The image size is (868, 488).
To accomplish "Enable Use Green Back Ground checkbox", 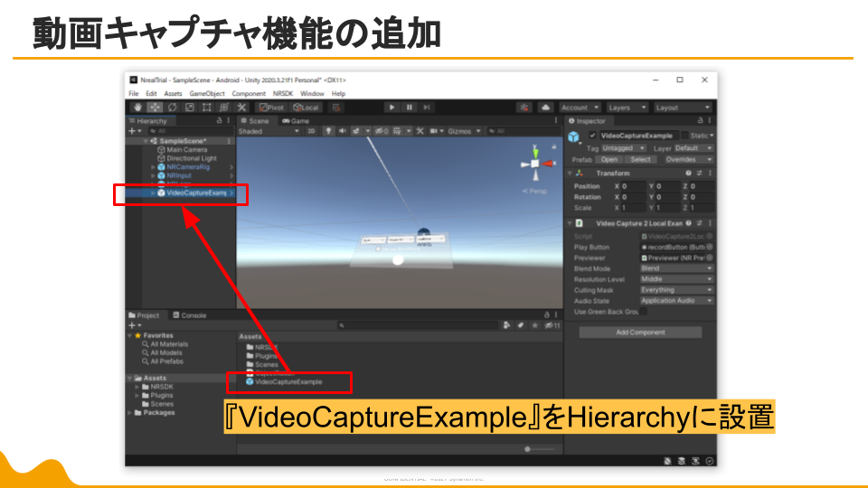I will coord(643,312).
